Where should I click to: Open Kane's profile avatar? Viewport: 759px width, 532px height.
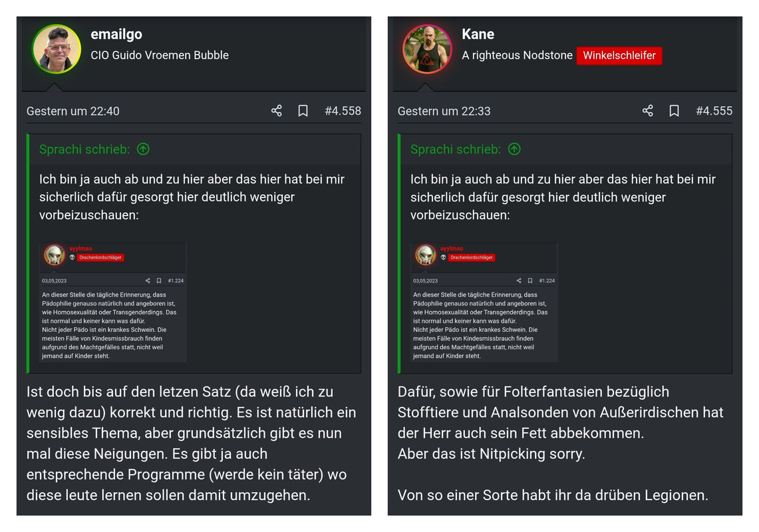point(428,49)
